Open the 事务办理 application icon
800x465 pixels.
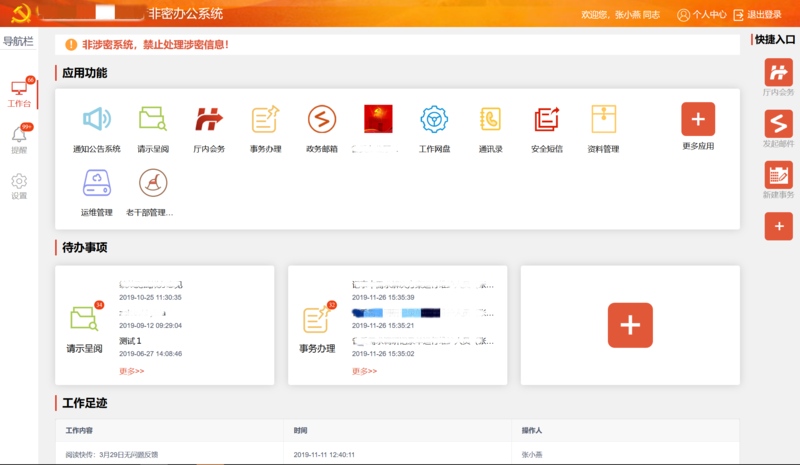tap(265, 120)
